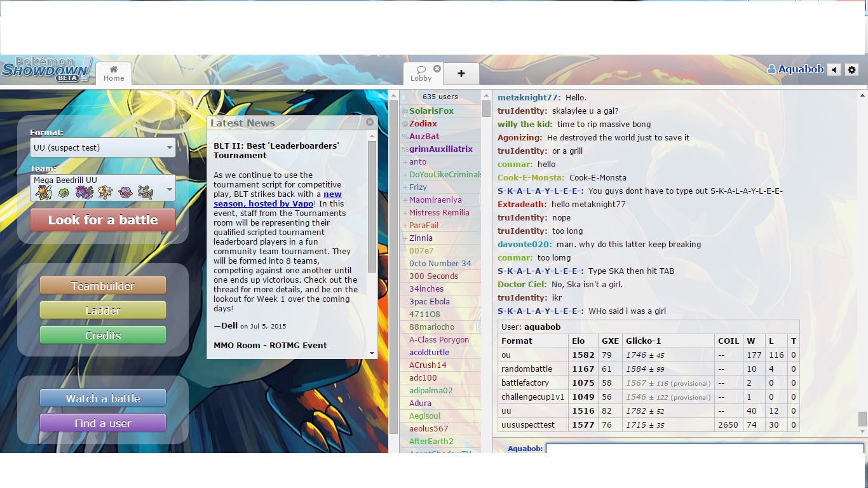Screen dimensions: 868x488
Task: Click the user list scrollbar thumb
Action: [x=486, y=109]
